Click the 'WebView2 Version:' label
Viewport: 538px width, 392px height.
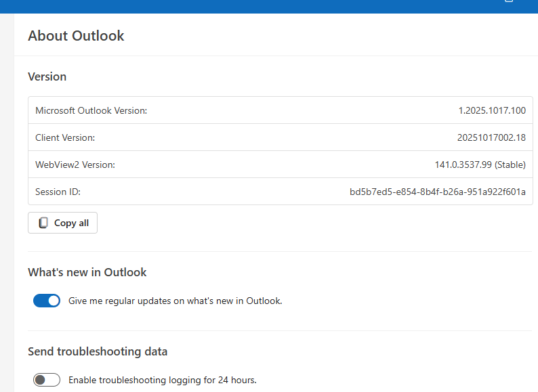pos(75,165)
